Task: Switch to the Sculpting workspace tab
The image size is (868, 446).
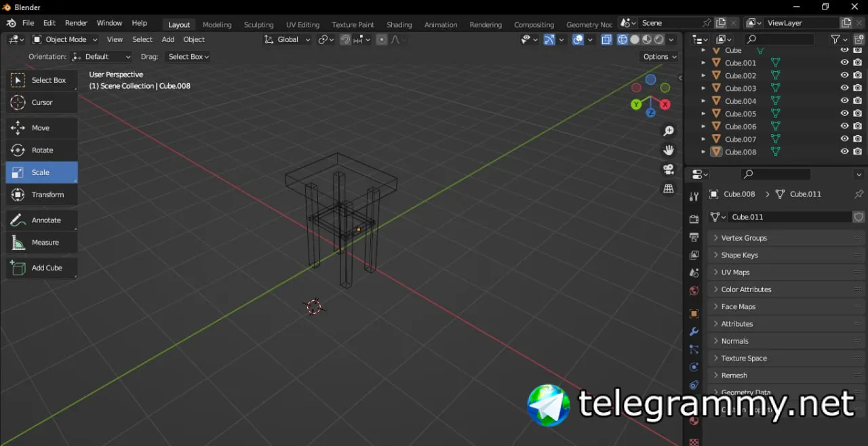Action: (259, 24)
